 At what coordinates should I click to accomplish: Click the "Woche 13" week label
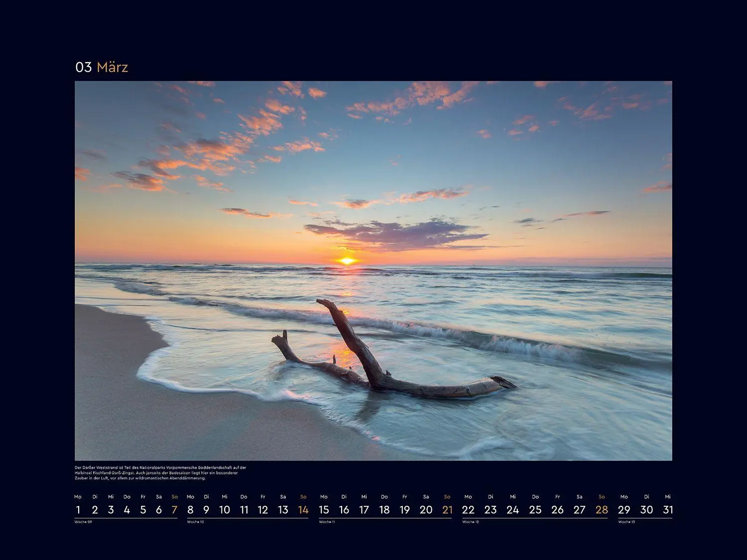pos(626,522)
